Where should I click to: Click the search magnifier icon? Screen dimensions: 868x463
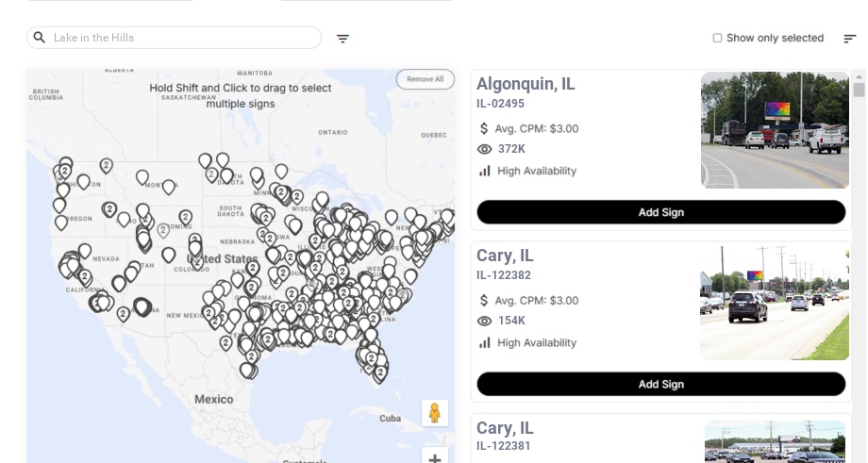(x=40, y=38)
